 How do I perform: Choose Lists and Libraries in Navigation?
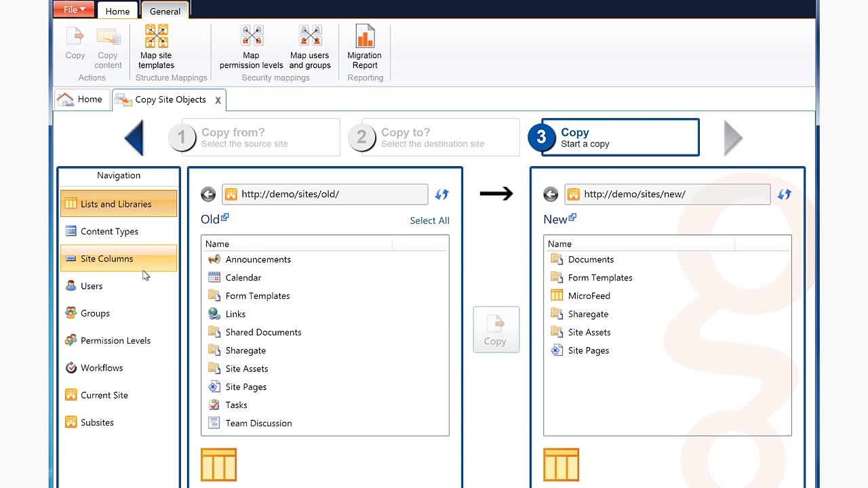point(119,204)
